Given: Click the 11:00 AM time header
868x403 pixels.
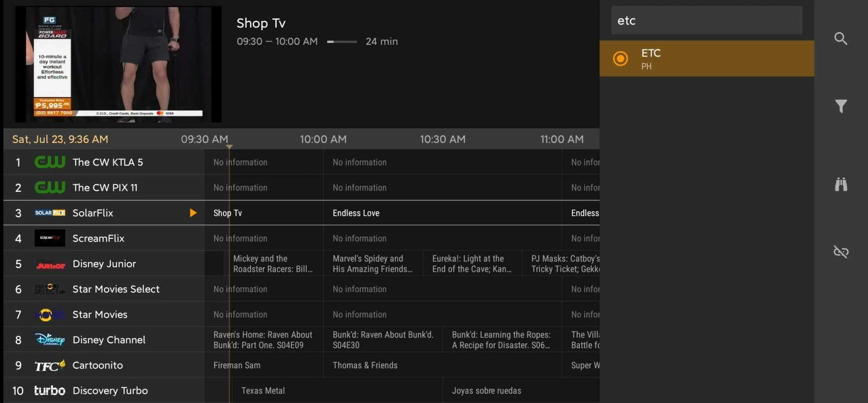Looking at the screenshot, I should (x=562, y=139).
